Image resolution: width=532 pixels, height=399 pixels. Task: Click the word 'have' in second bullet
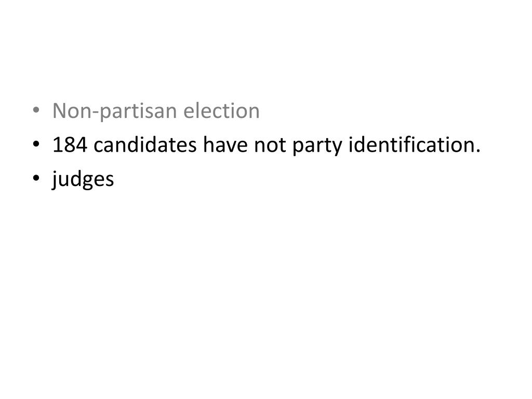pyautogui.click(x=225, y=144)
